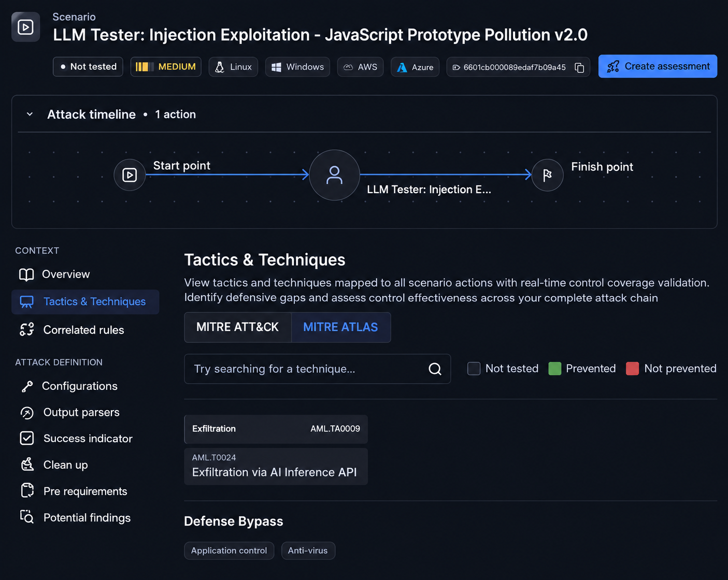This screenshot has width=728, height=580.
Task: Copy the scenario ID 6601cb000089edaf7b09a45
Action: coord(579,67)
